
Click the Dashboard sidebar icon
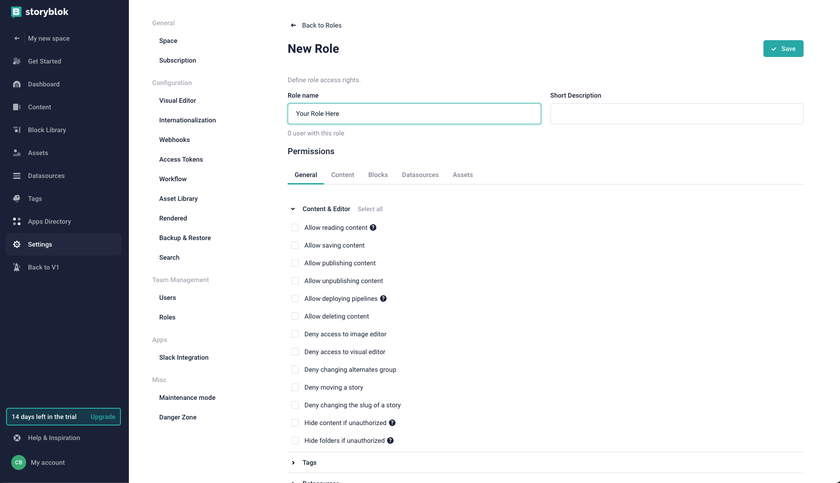pos(17,84)
